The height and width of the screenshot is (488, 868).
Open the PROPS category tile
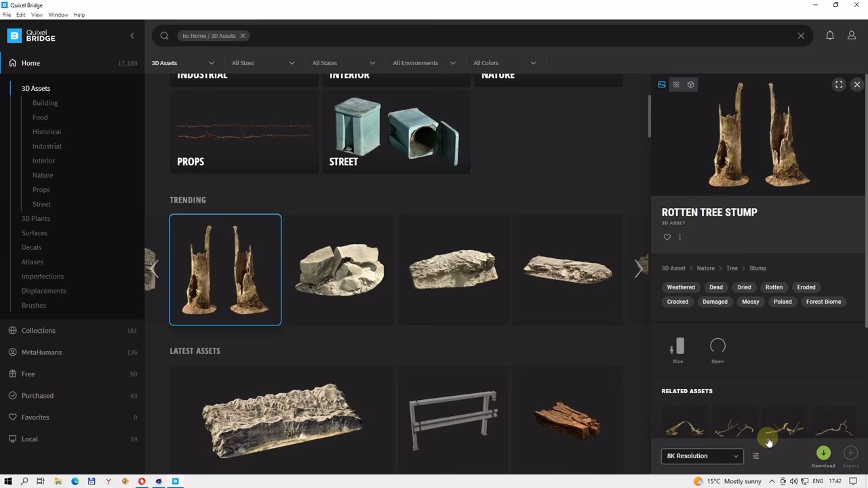(244, 131)
